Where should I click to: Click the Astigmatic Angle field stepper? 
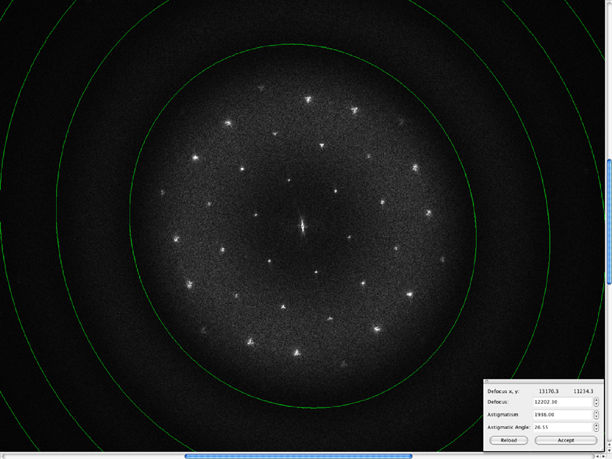(596, 427)
